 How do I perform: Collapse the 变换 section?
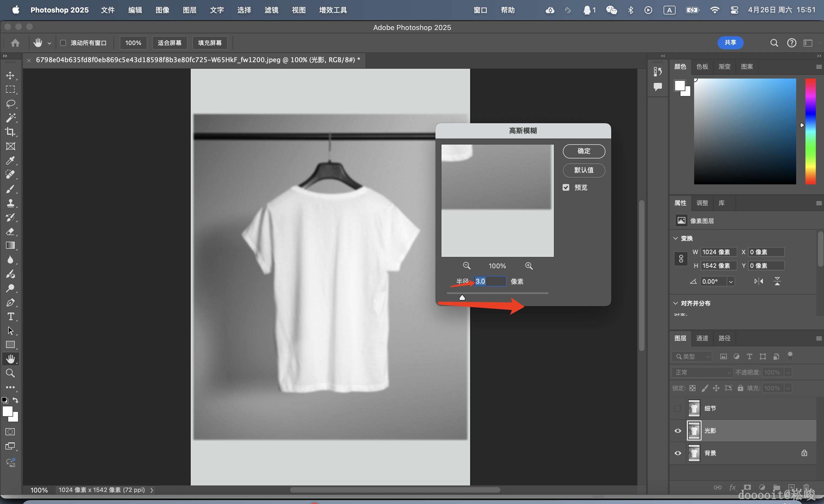[676, 238]
